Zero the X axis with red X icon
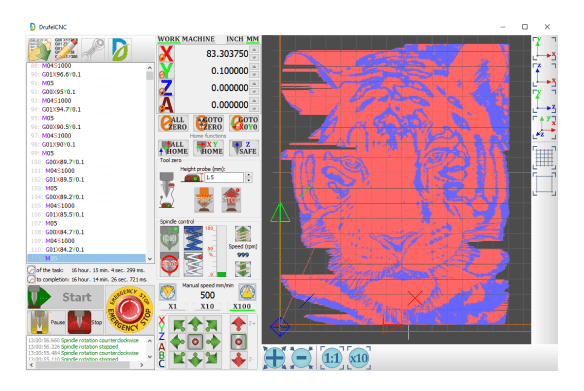The height and width of the screenshot is (391, 584). coord(166,54)
